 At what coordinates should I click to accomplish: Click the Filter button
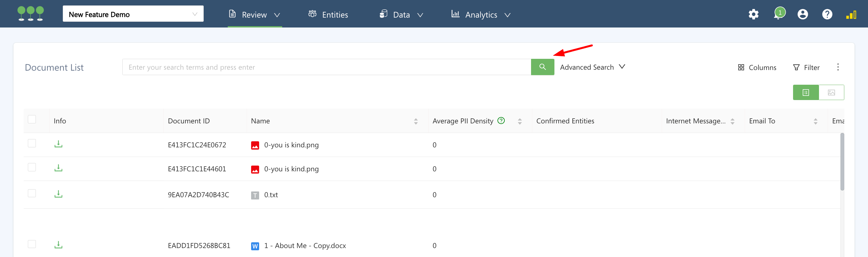pyautogui.click(x=806, y=68)
